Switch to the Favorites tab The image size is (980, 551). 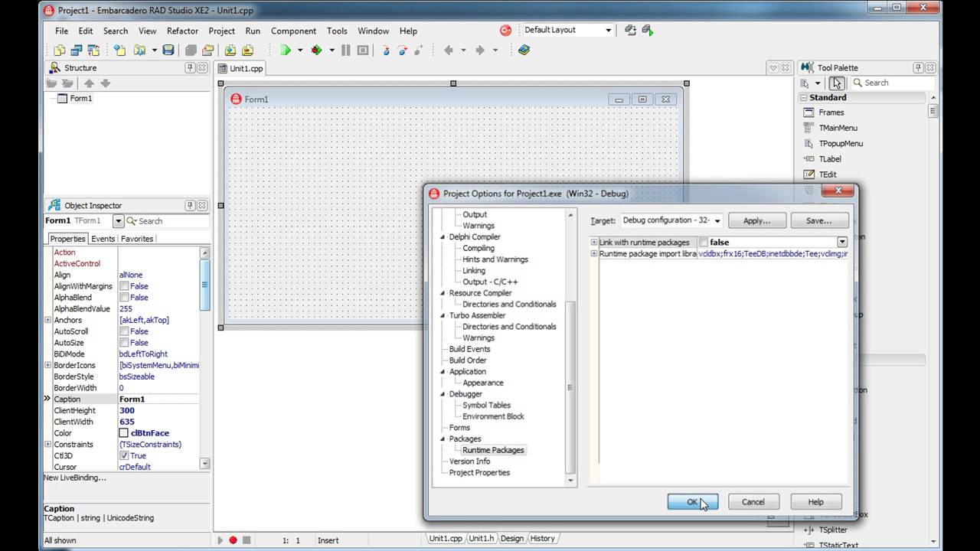point(137,239)
